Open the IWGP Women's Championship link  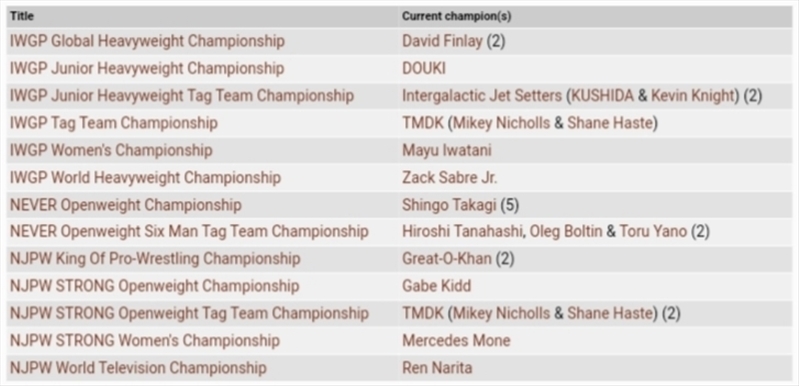click(x=111, y=150)
